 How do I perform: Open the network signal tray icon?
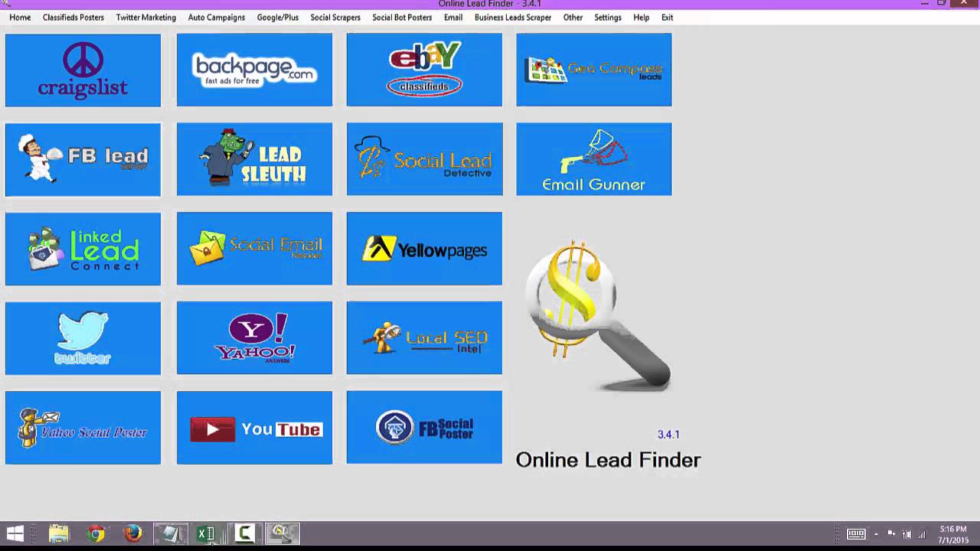pyautogui.click(x=922, y=533)
